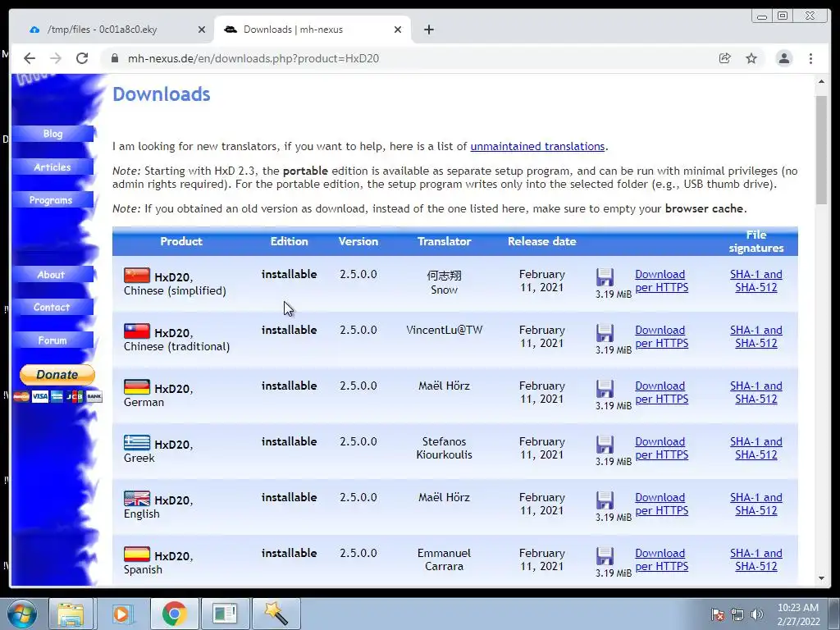Click the browser forward arrow
Screen dimensions: 840x630
56,58
